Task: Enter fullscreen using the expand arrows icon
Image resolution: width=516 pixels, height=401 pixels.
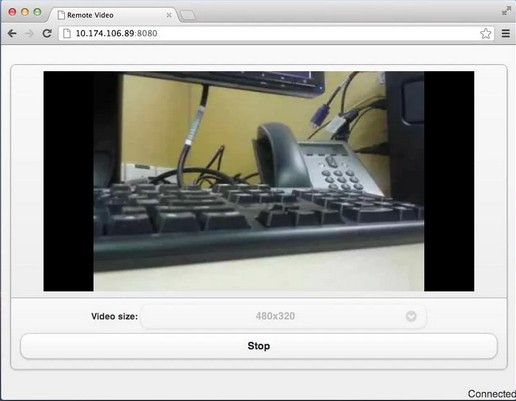Action: coord(506,11)
